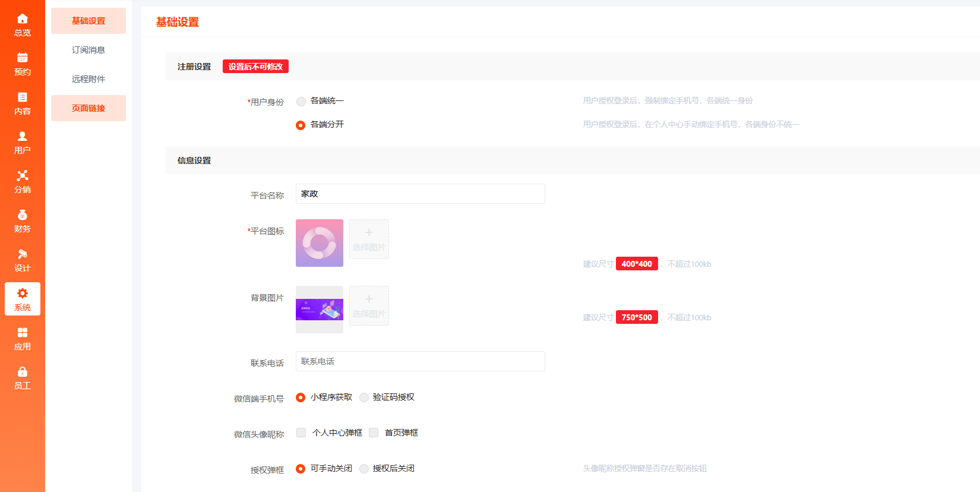Open the 设计 design icon
The width and height of the screenshot is (980, 492).
tap(23, 254)
